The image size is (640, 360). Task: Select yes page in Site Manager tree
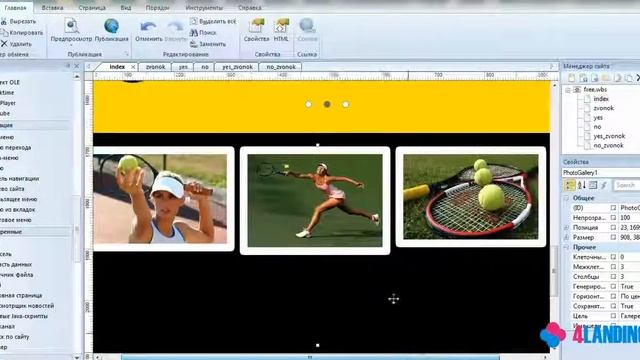coord(598,118)
